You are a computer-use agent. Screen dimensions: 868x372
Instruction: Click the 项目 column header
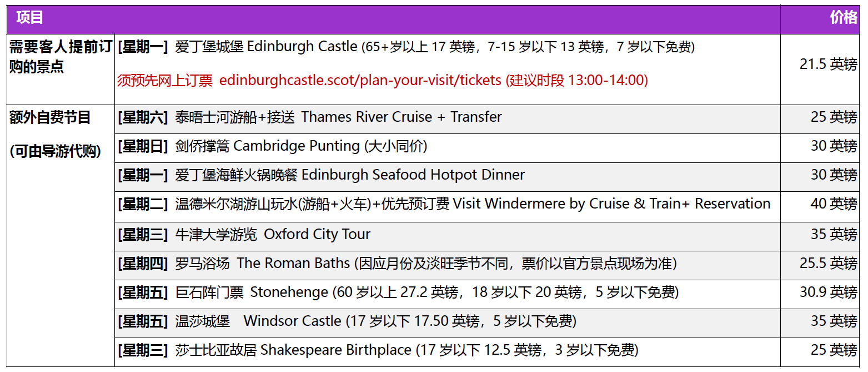30,18
